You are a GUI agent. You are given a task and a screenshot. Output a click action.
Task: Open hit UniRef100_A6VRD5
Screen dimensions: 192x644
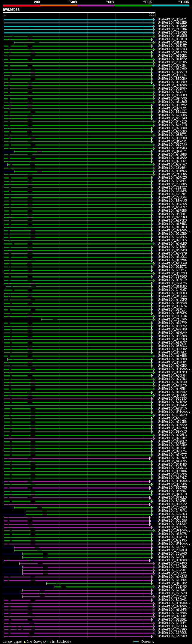tap(172, 36)
